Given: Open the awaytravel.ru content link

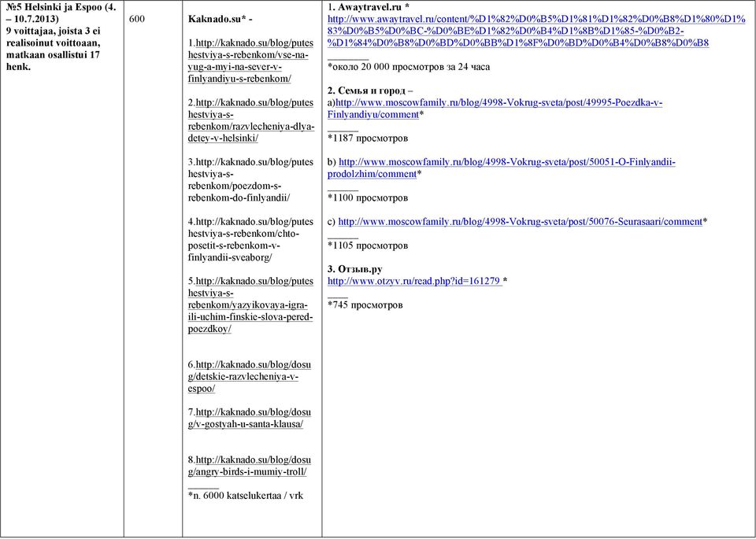Looking at the screenshot, I should pos(536,31).
